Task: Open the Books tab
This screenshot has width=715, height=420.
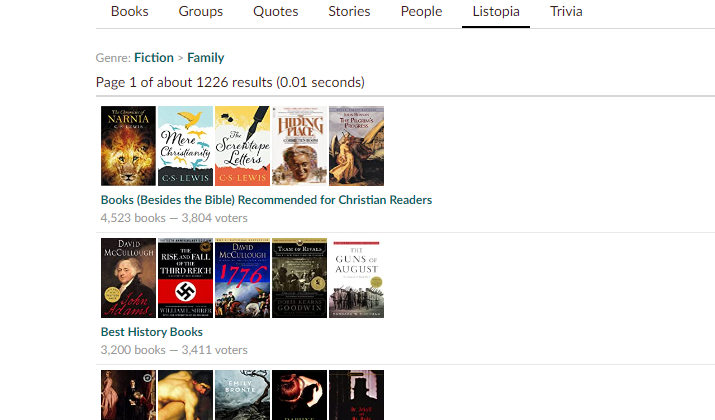Action: (x=130, y=11)
